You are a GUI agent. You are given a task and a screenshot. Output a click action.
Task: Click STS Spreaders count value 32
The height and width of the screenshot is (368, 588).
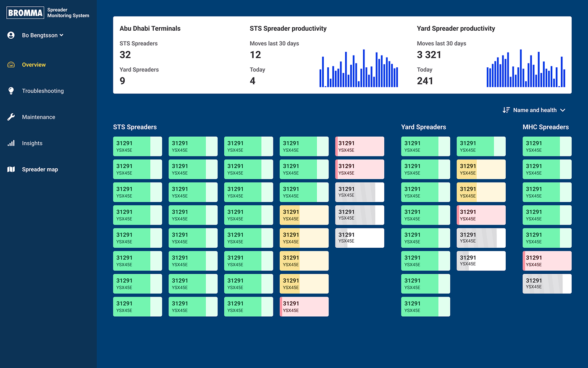pos(125,55)
